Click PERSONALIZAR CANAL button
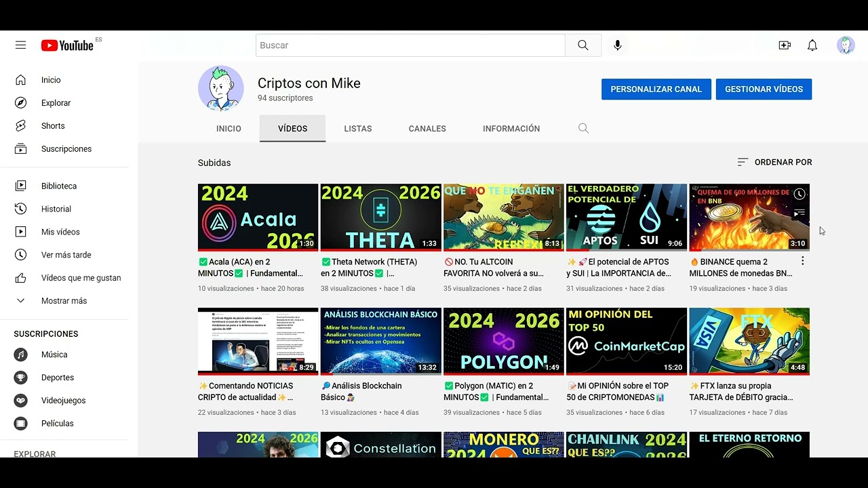This screenshot has width=868, height=488. tap(656, 89)
